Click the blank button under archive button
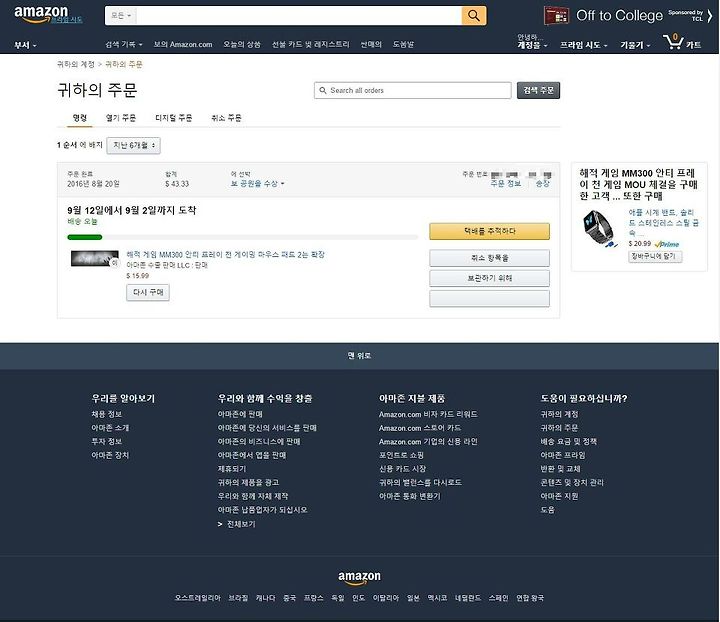This screenshot has width=720, height=622. [489, 298]
